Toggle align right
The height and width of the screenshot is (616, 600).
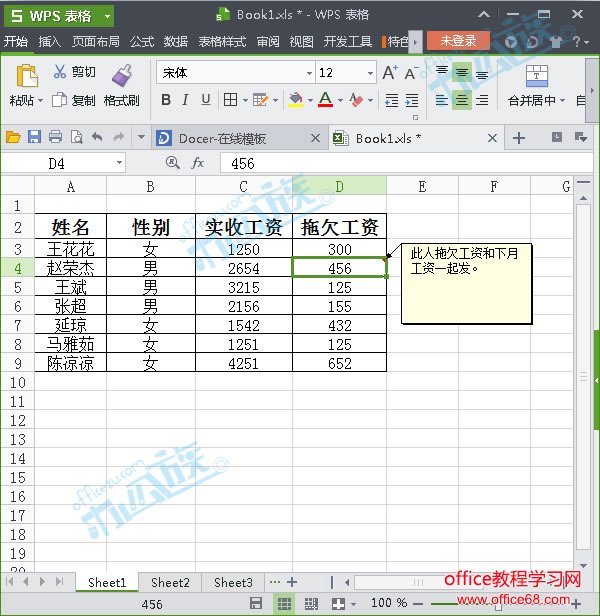pos(482,100)
